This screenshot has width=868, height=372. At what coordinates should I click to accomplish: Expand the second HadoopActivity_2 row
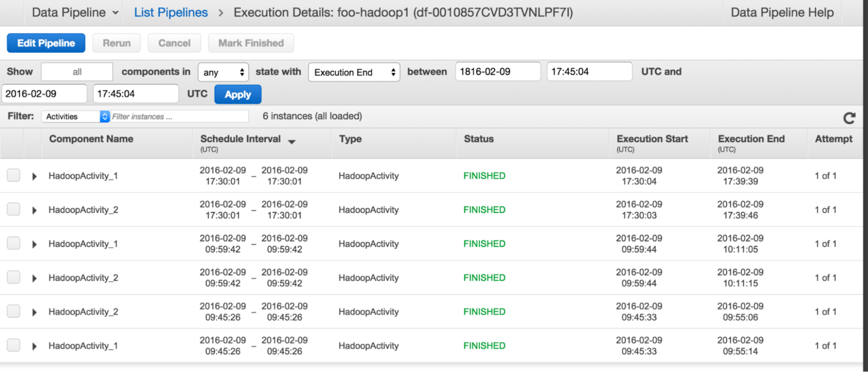(33, 277)
